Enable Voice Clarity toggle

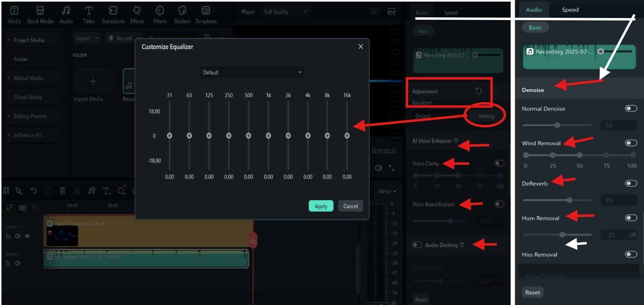point(499,163)
